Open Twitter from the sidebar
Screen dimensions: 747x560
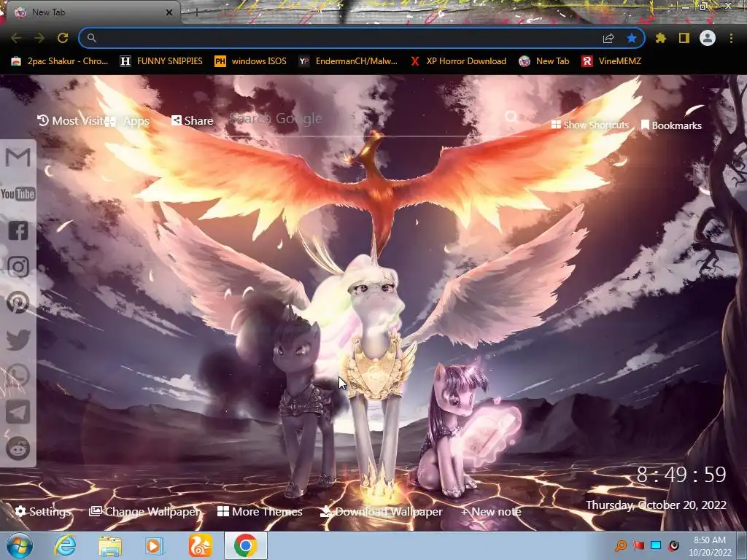tap(18, 340)
